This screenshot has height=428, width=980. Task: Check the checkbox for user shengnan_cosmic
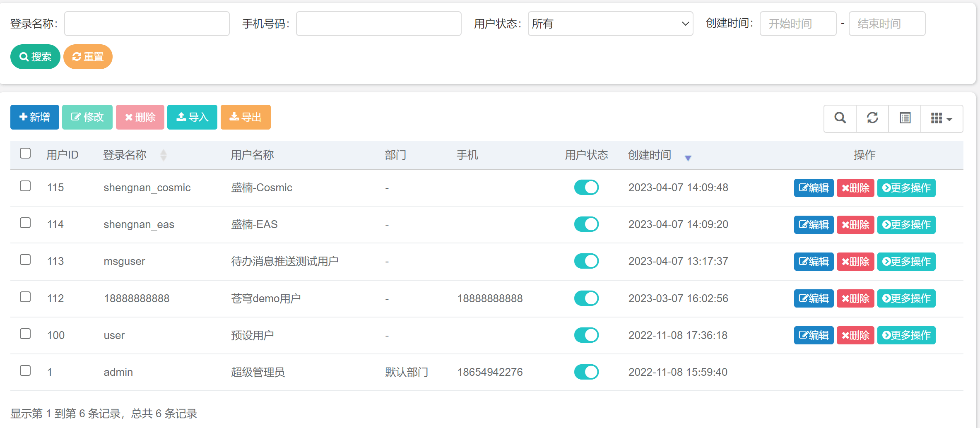[x=25, y=186]
